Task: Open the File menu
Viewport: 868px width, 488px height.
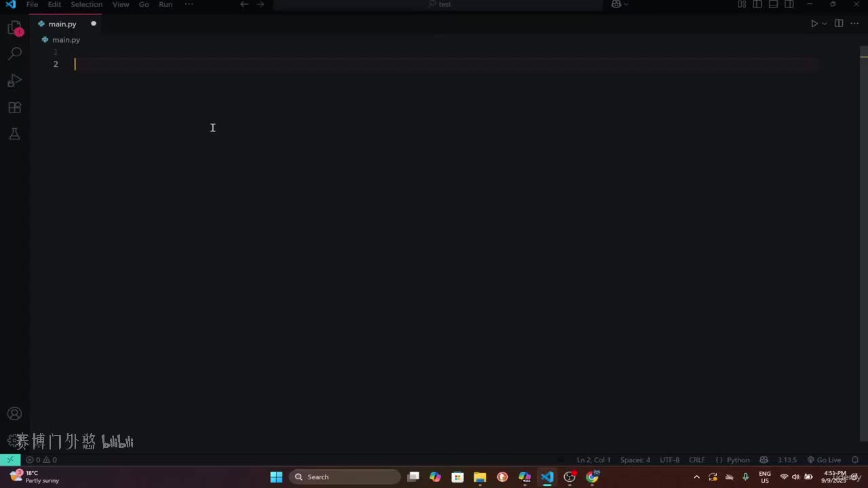Action: pos(32,4)
